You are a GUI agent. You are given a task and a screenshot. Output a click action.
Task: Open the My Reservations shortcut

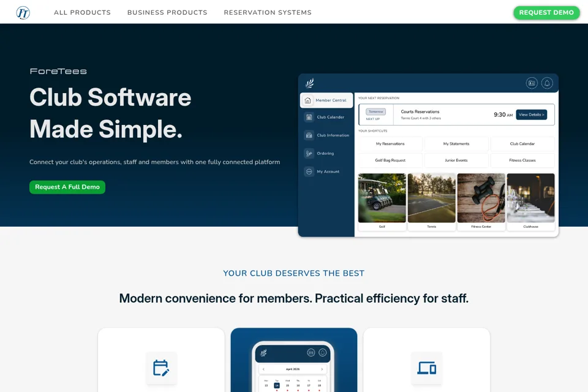pyautogui.click(x=390, y=144)
